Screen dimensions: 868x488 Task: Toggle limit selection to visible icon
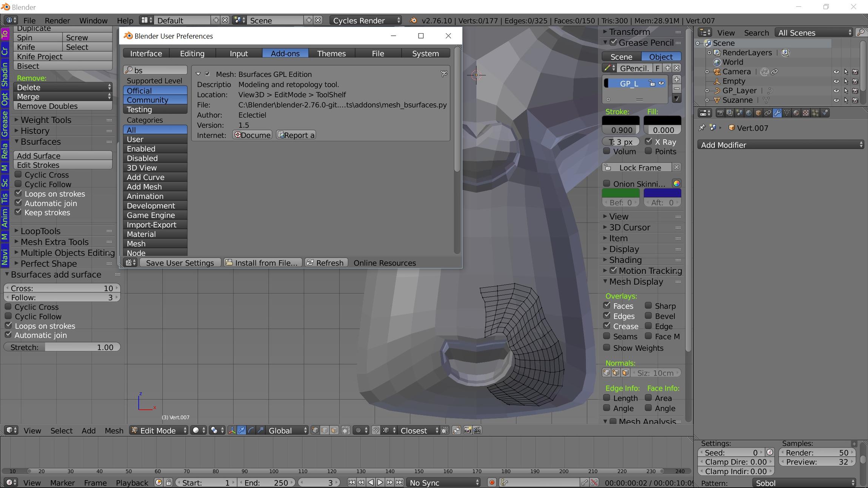coord(346,430)
